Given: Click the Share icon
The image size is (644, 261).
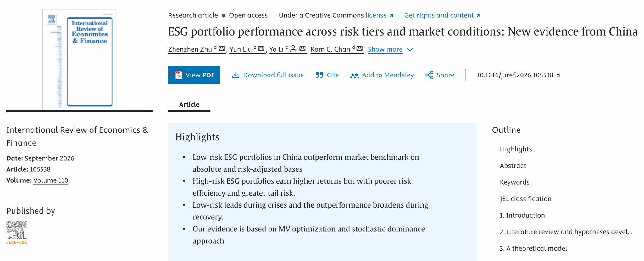Looking at the screenshot, I should click(429, 75).
